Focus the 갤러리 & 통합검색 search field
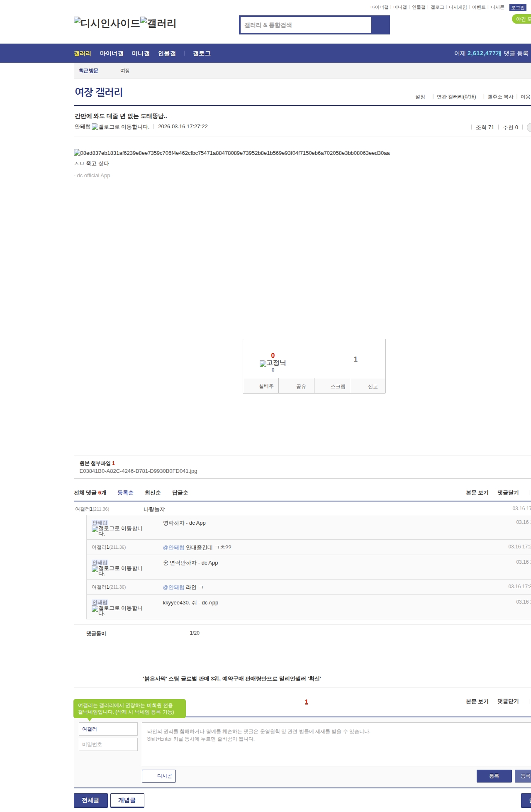 [306, 25]
